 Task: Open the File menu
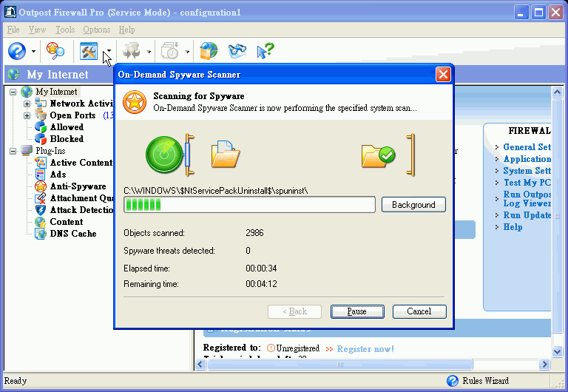point(13,30)
